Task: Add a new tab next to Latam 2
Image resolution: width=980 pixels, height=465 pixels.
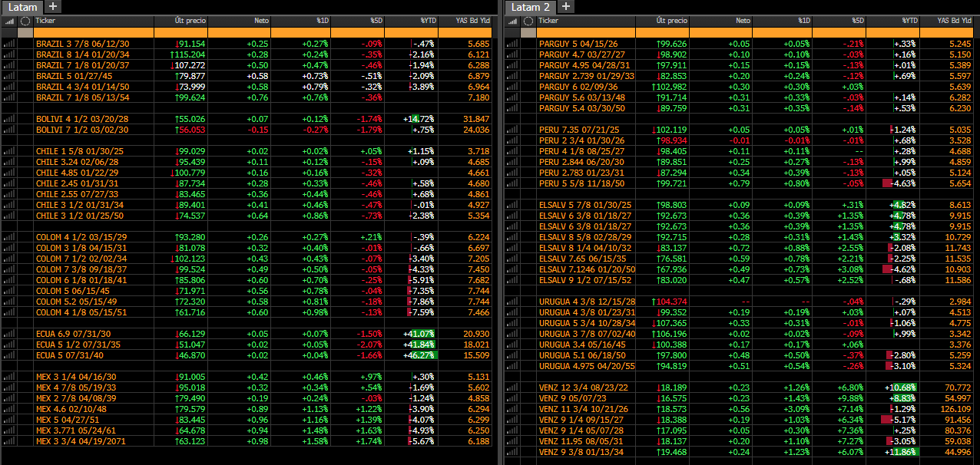Action: [565, 6]
